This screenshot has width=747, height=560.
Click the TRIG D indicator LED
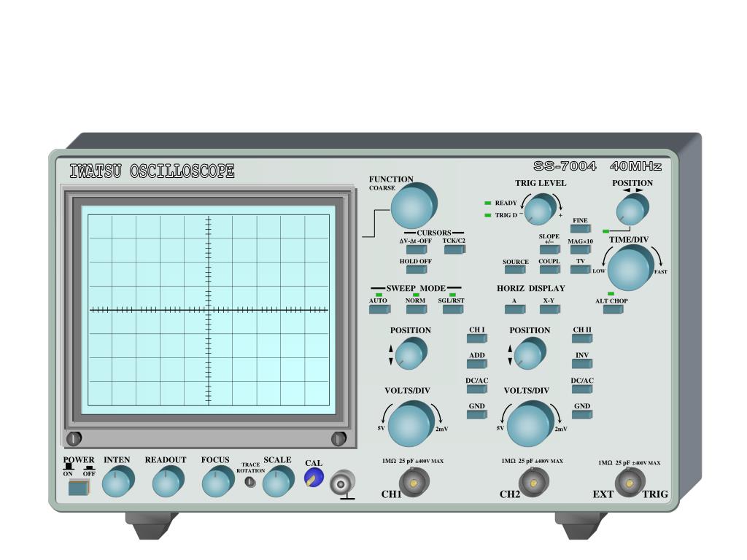coord(488,215)
